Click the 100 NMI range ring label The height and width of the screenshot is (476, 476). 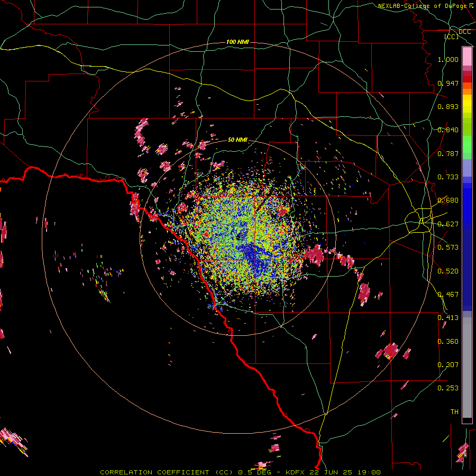coord(237,42)
